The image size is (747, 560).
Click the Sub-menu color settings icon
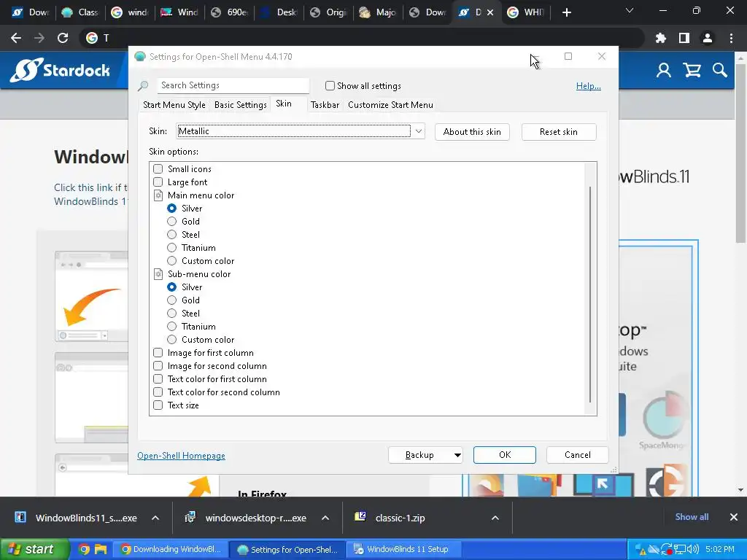click(x=158, y=274)
